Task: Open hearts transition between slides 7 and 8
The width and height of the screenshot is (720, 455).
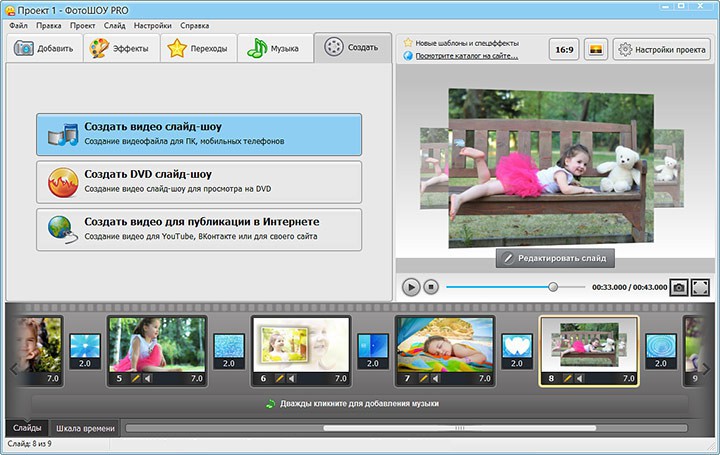Action: point(517,351)
